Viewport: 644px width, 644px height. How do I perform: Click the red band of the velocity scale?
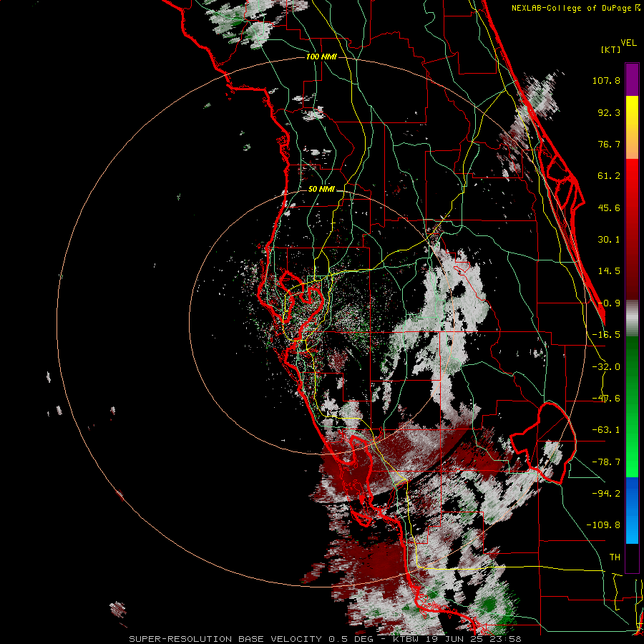(x=632, y=229)
